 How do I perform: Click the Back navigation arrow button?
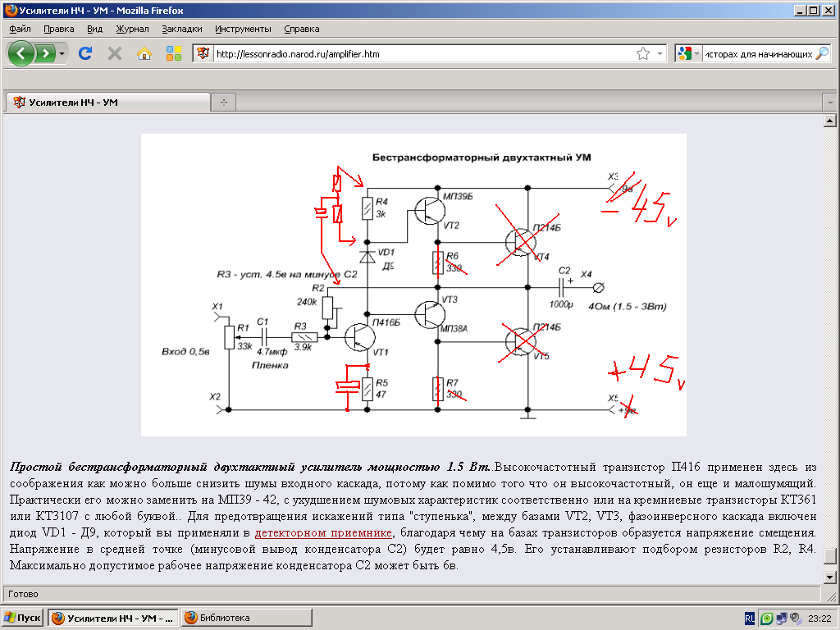pos(21,54)
